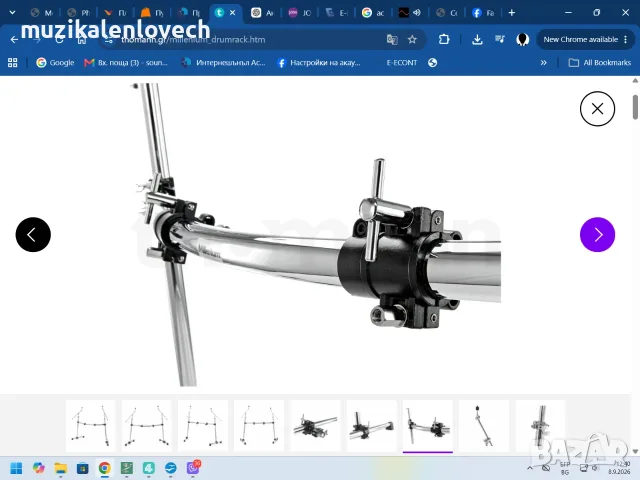Image resolution: width=640 pixels, height=480 pixels.
Task: Open File Explorer from the taskbar
Action: tap(61, 468)
